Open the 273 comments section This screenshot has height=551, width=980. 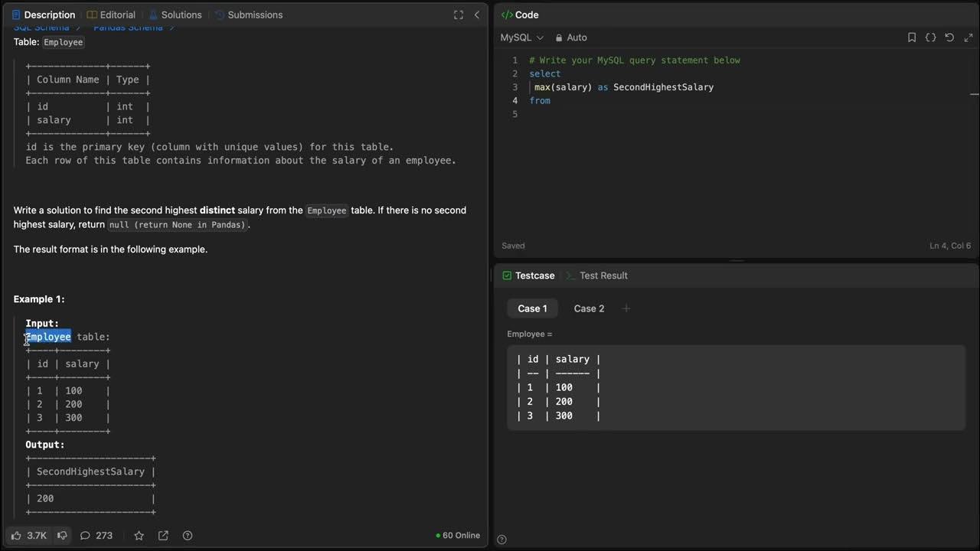coord(96,536)
